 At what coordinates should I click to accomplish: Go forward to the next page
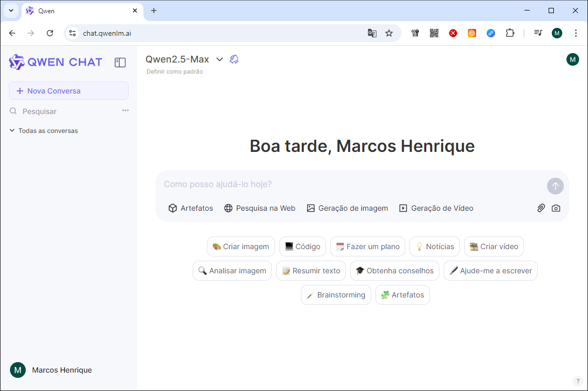[31, 33]
